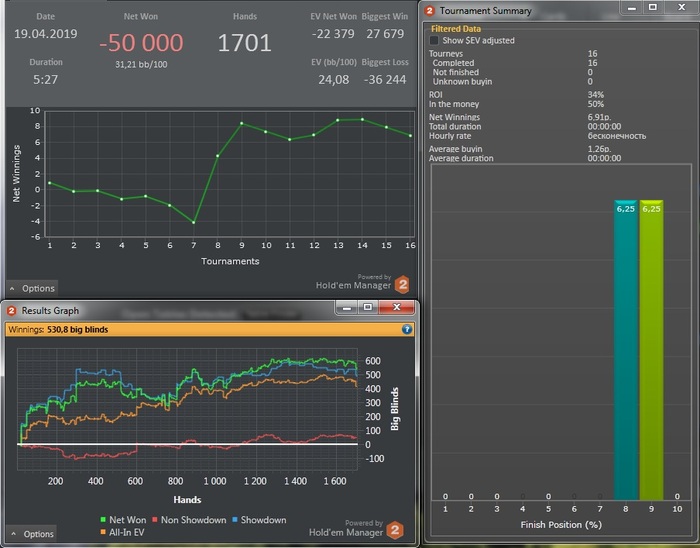Click the All-In EV legend label

126,532
